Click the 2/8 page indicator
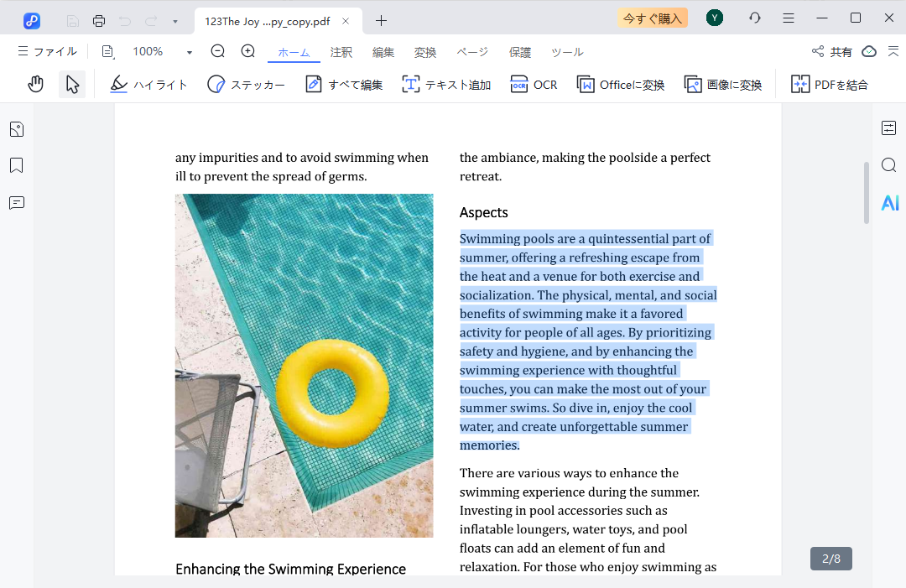Viewport: 906px width, 588px height. click(x=831, y=558)
